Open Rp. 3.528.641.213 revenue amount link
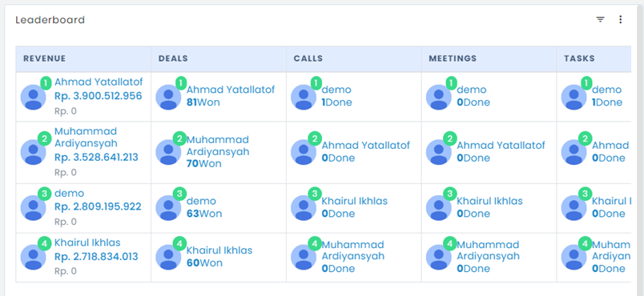 (96, 158)
